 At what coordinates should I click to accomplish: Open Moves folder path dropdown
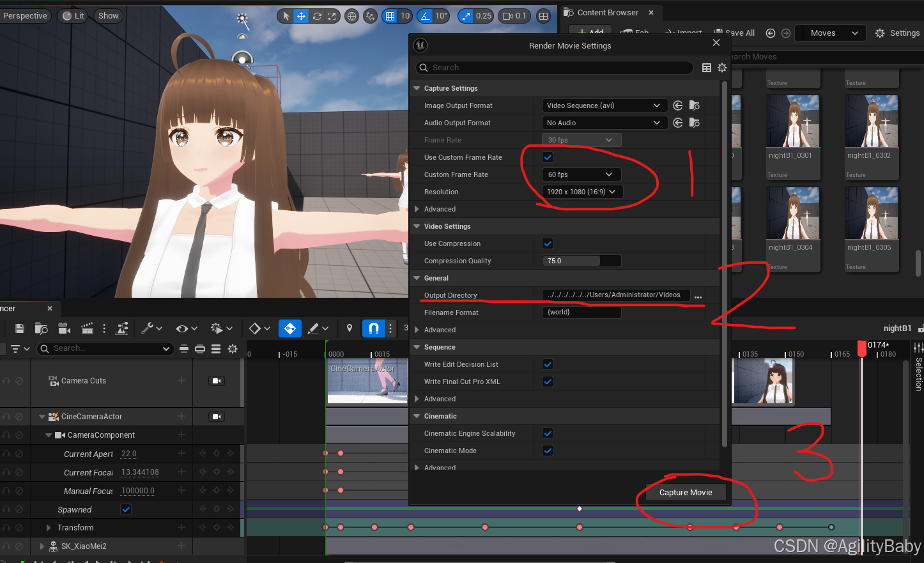click(831, 33)
